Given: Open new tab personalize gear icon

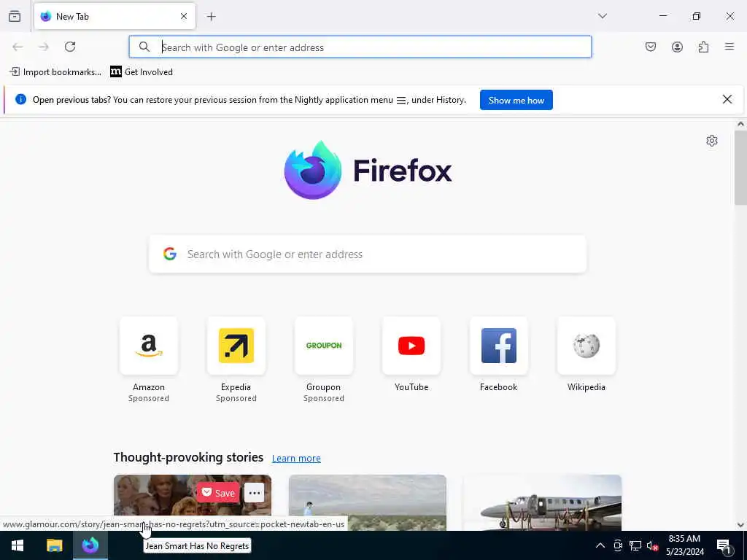Looking at the screenshot, I should 712,141.
